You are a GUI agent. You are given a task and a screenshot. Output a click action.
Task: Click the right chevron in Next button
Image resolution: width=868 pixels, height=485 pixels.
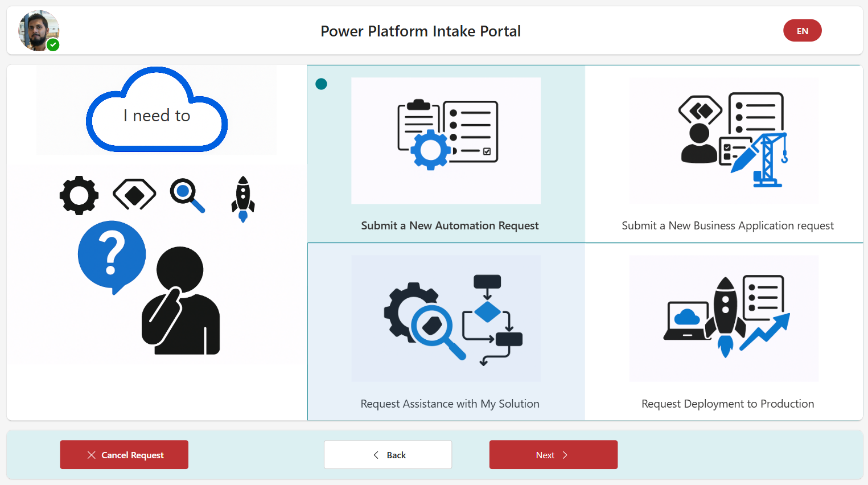point(565,455)
